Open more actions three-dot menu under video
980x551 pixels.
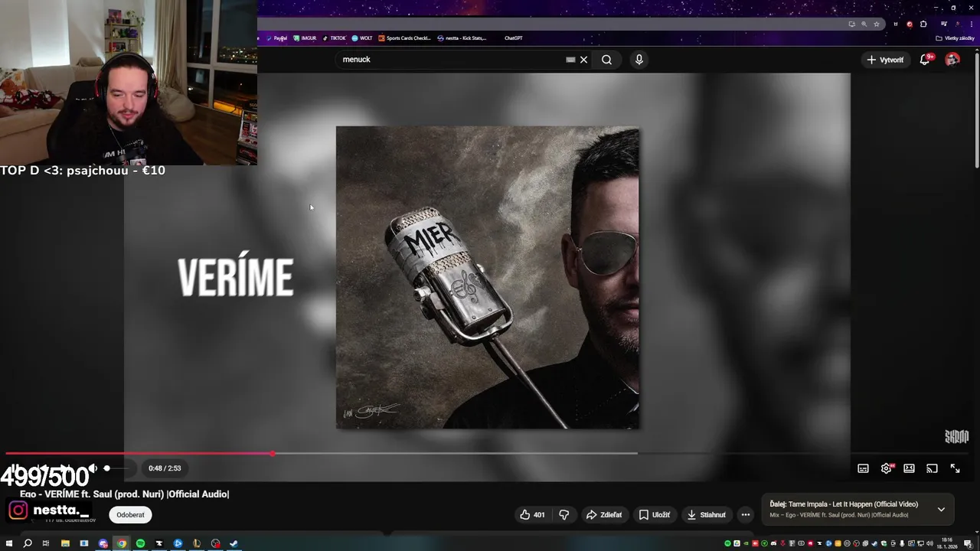coord(746,515)
